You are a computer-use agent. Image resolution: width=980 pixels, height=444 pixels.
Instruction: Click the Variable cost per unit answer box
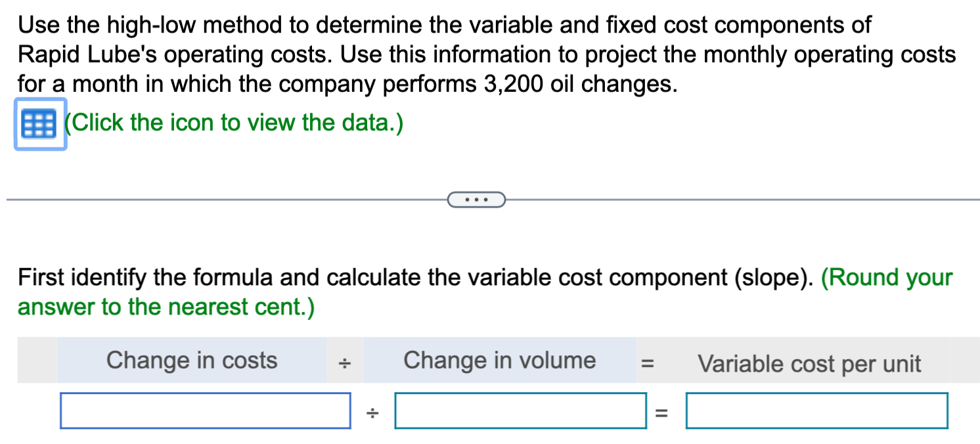click(816, 410)
